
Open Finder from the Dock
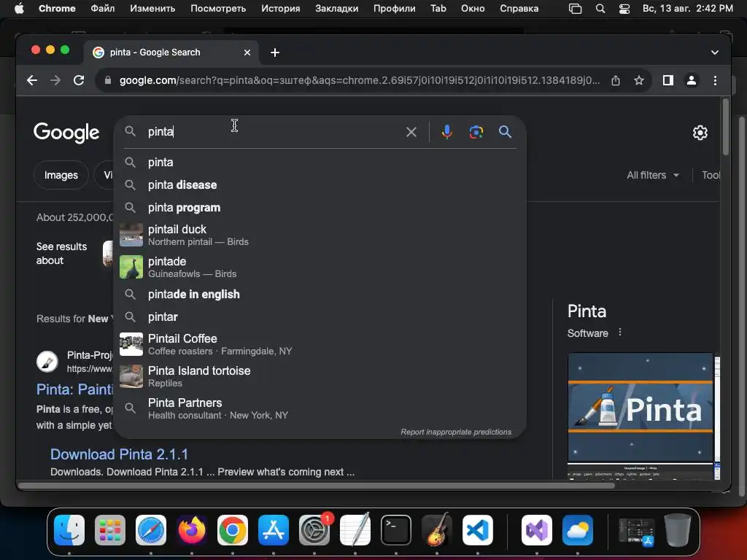click(x=69, y=530)
